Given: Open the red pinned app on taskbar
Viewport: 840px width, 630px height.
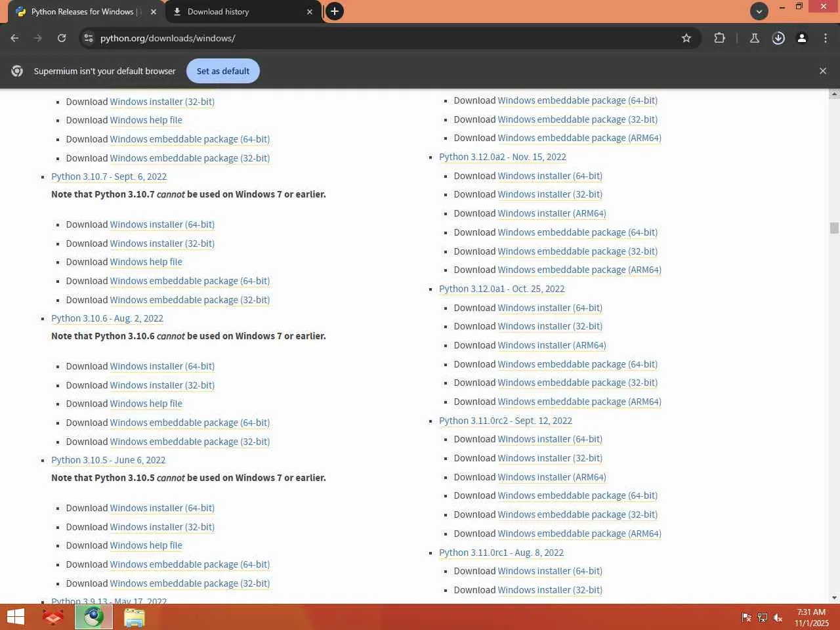Looking at the screenshot, I should [53, 617].
